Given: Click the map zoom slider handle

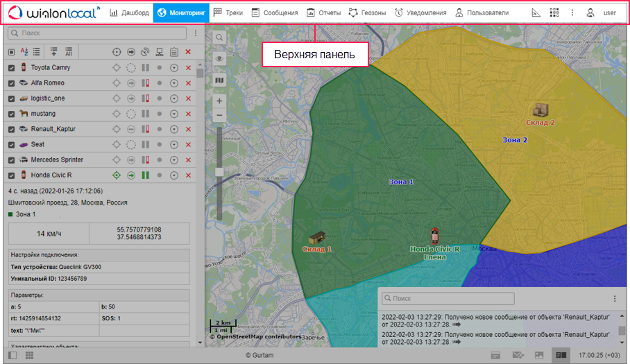Looking at the screenshot, I should point(219,171).
